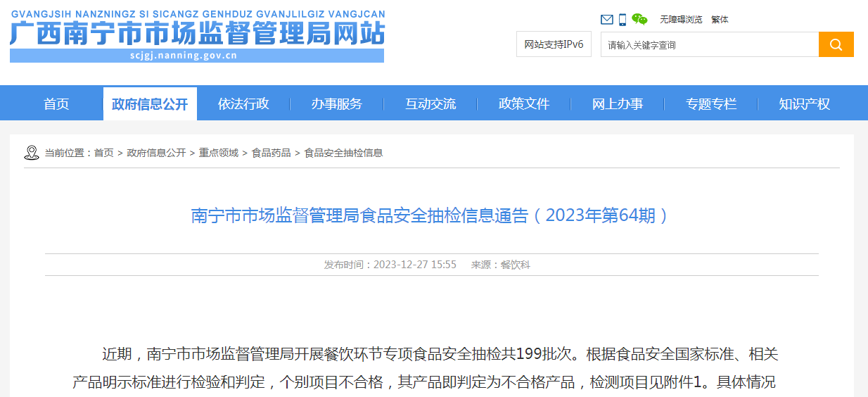The image size is (868, 397).
Task: Switch to 繁体 traditional Chinese
Action: 720,20
